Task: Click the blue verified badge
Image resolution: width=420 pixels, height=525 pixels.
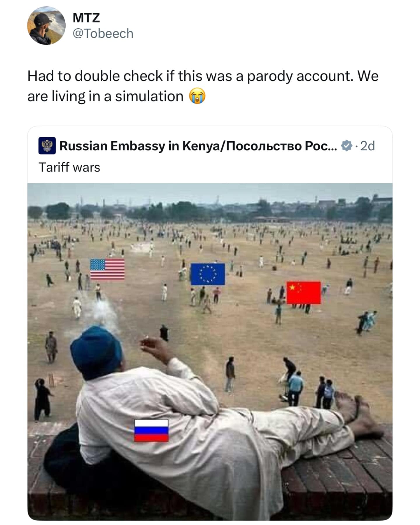Action: 346,146
